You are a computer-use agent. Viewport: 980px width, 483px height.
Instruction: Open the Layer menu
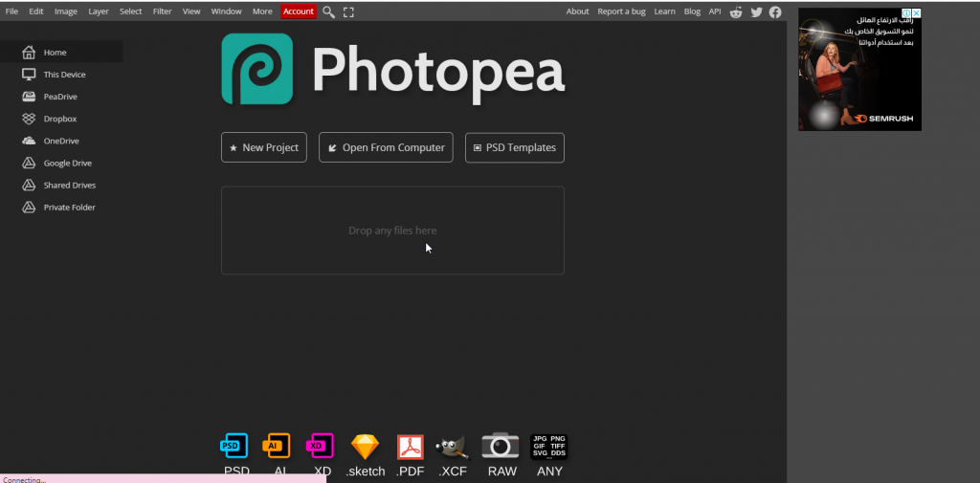[99, 11]
